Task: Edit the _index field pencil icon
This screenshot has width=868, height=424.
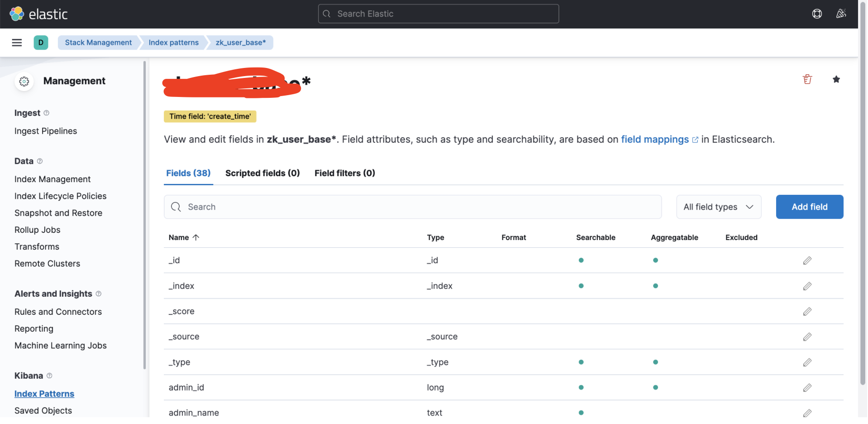Action: [807, 286]
